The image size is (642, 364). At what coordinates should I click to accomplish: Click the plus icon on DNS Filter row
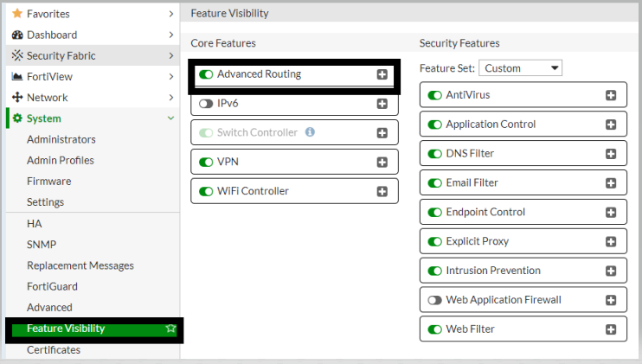point(611,154)
